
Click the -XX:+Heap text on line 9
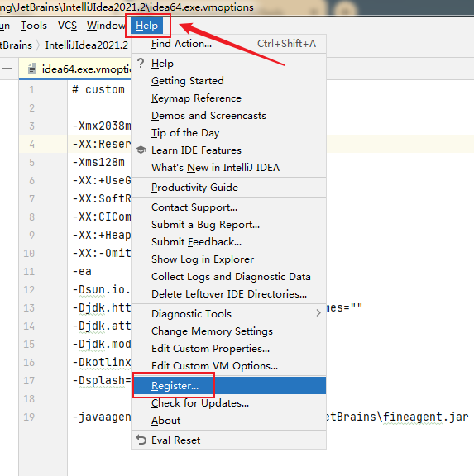click(x=102, y=235)
